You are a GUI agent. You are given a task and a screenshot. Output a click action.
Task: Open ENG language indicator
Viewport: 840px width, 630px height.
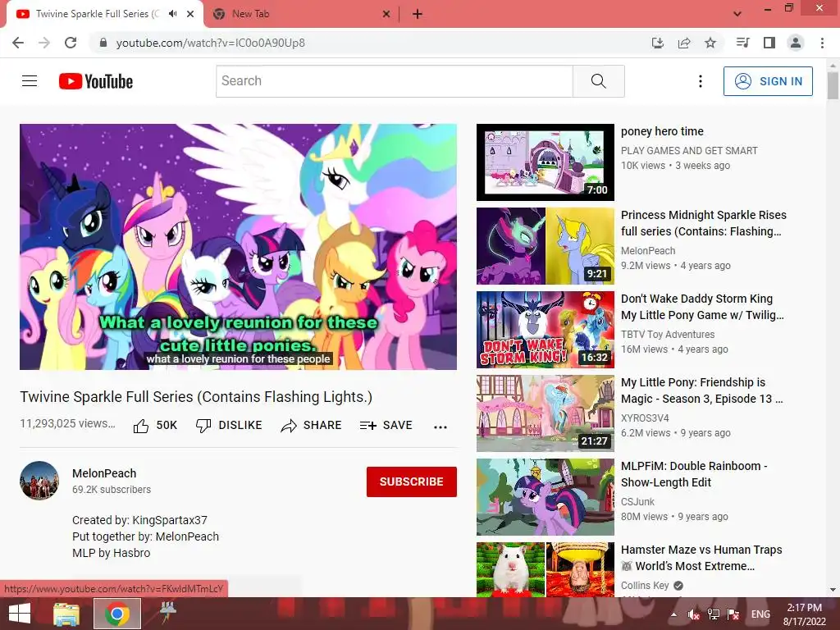pos(760,614)
